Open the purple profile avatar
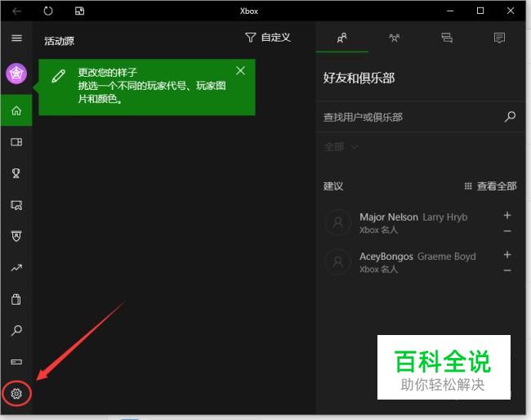 [x=16, y=74]
